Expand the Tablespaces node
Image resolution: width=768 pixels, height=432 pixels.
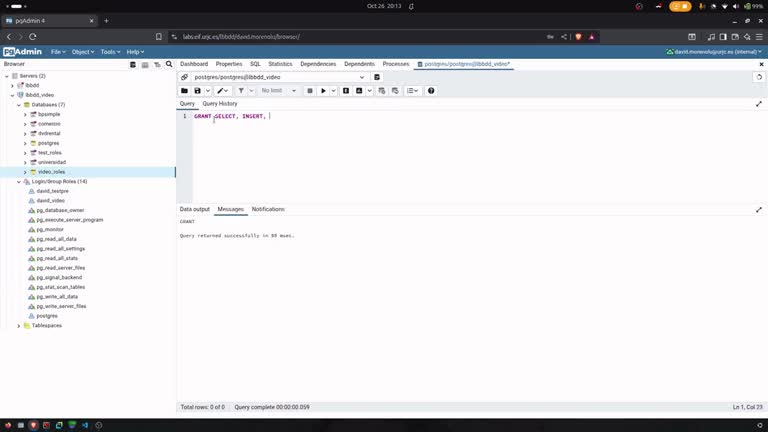click(x=19, y=326)
